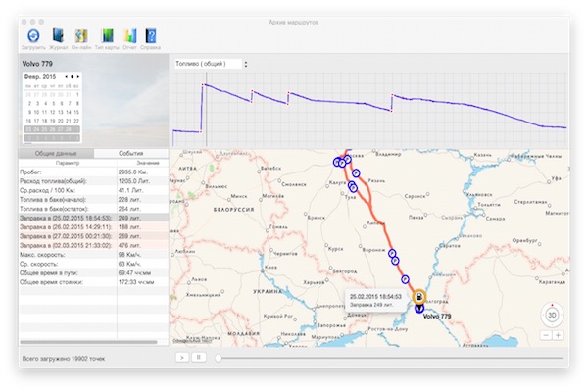Click the Он-лайн toolbar icon
Viewport: 588px width, 392px height.
pos(82,34)
